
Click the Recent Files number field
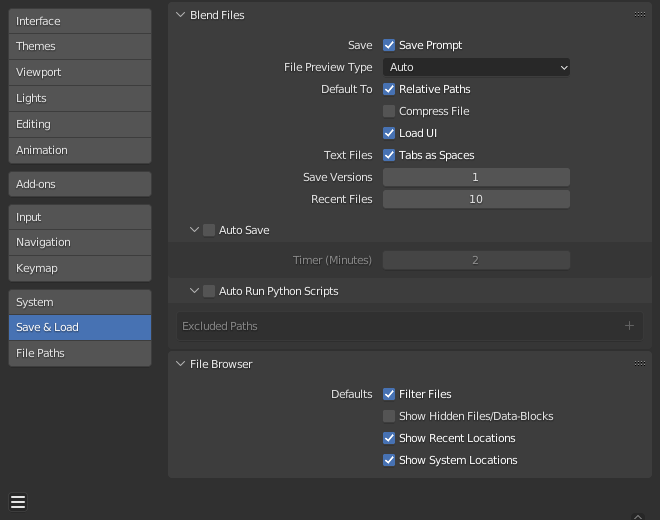[476, 199]
